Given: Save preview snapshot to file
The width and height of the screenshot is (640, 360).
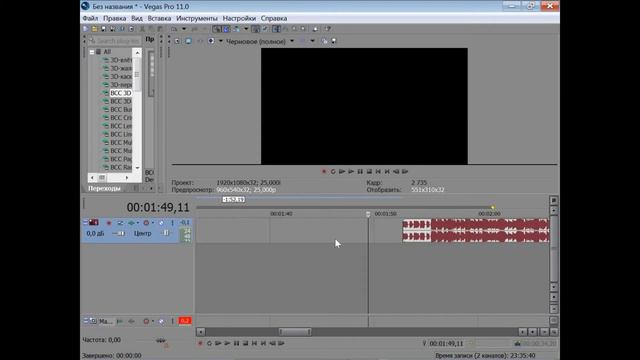Looking at the screenshot, I should click(334, 41).
